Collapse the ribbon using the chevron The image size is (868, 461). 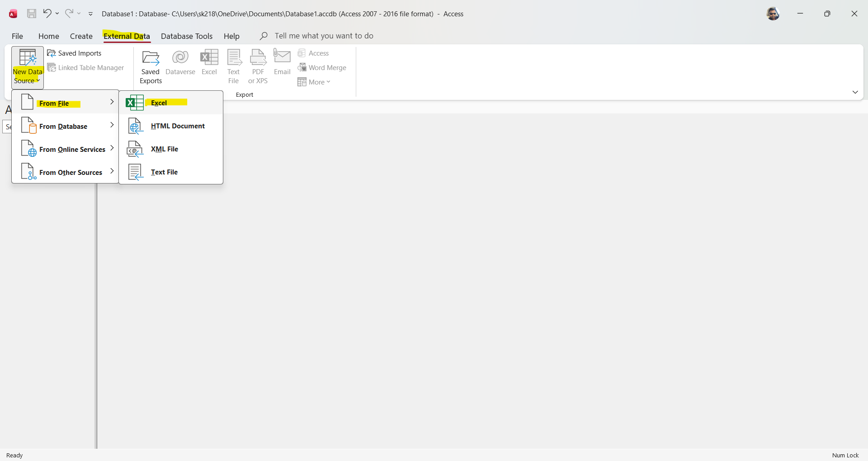click(x=855, y=92)
